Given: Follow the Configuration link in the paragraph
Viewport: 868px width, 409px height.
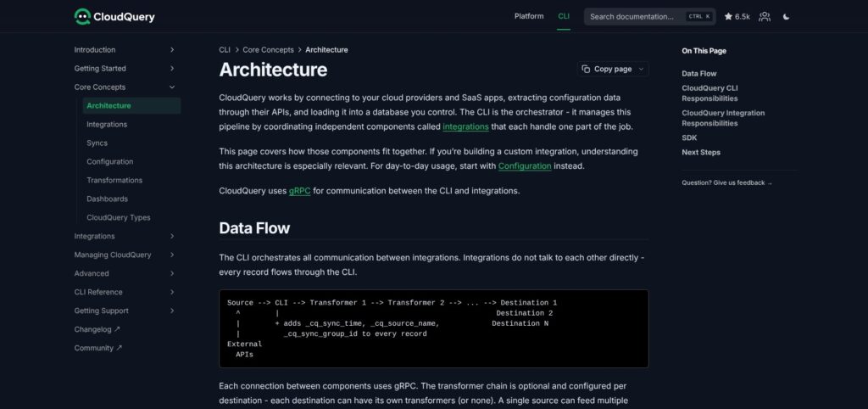Looking at the screenshot, I should pos(525,165).
